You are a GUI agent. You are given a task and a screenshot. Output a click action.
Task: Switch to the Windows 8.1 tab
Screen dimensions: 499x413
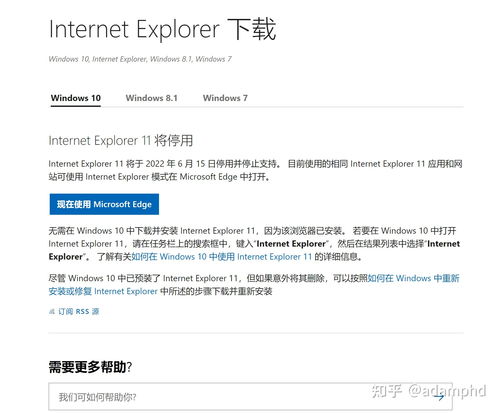click(152, 98)
